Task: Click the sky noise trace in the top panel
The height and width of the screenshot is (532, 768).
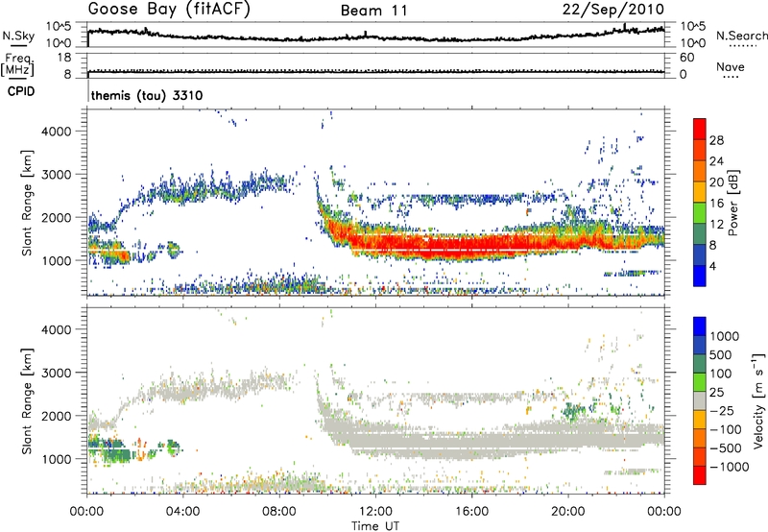Action: 375,36
